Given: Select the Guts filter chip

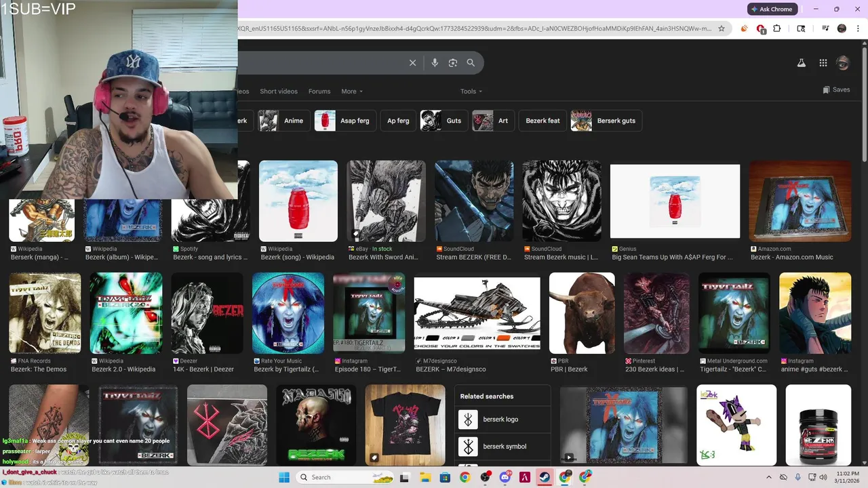Looking at the screenshot, I should (444, 121).
